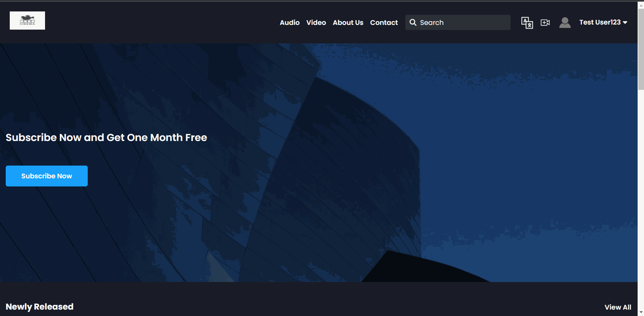Click the scrollbar up arrow
Viewport: 644px width, 316px height.
tap(641, 5)
